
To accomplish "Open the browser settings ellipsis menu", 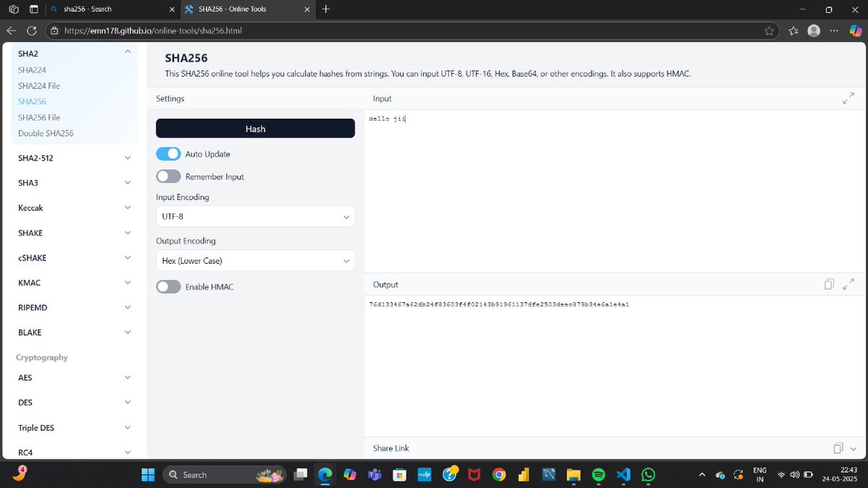I will tap(835, 31).
